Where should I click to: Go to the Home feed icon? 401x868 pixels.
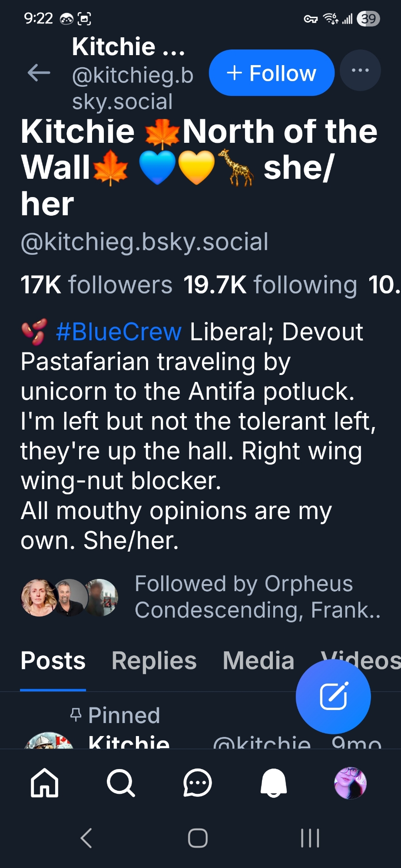coord(44,783)
